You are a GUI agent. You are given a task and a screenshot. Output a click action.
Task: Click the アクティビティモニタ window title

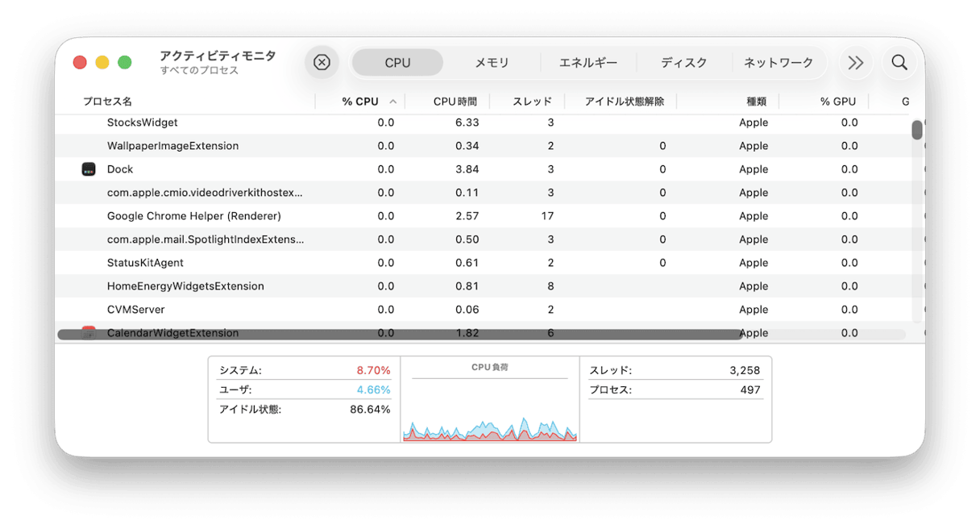click(218, 56)
